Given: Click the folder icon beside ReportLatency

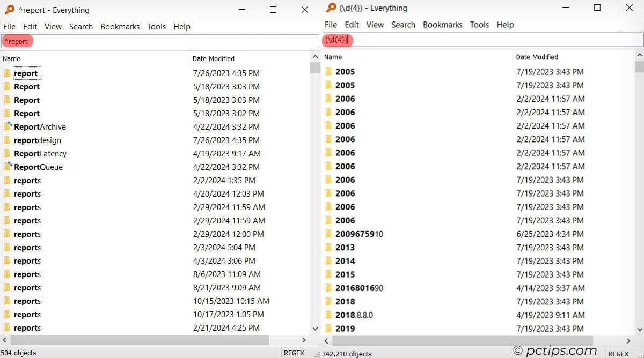Looking at the screenshot, I should pyautogui.click(x=9, y=153).
